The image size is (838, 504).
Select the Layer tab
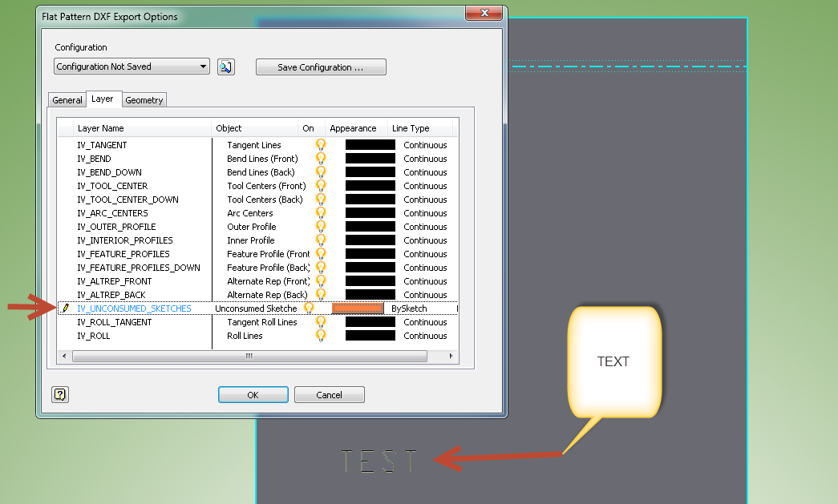click(x=103, y=99)
